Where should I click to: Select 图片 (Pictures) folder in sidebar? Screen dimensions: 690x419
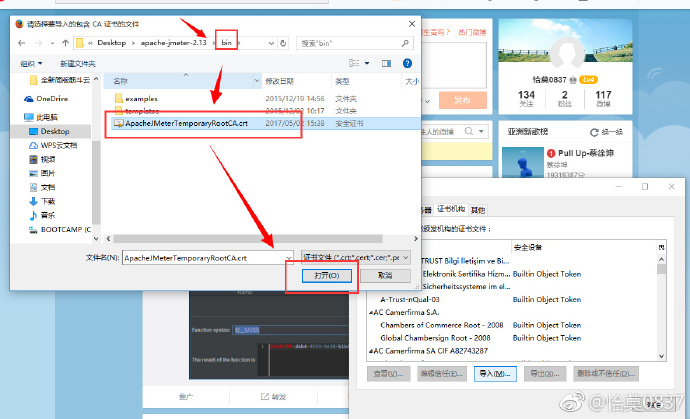48,173
